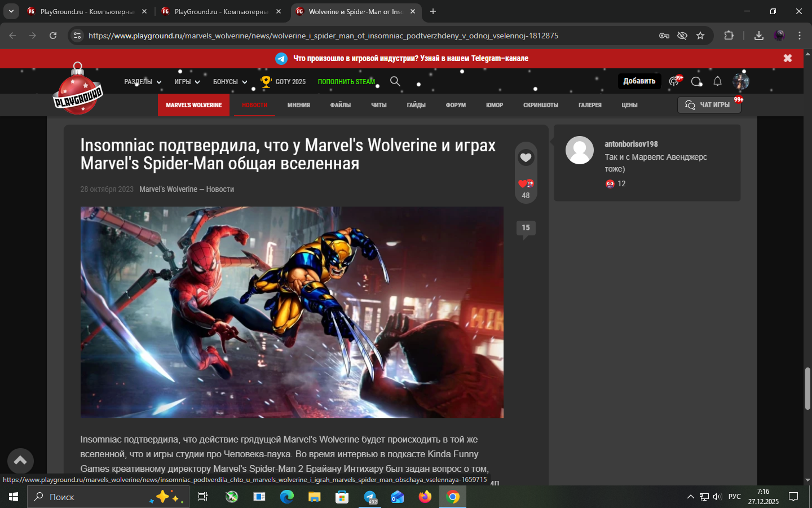The height and width of the screenshot is (508, 812).
Task: Like the article with the heart button
Action: click(526, 157)
